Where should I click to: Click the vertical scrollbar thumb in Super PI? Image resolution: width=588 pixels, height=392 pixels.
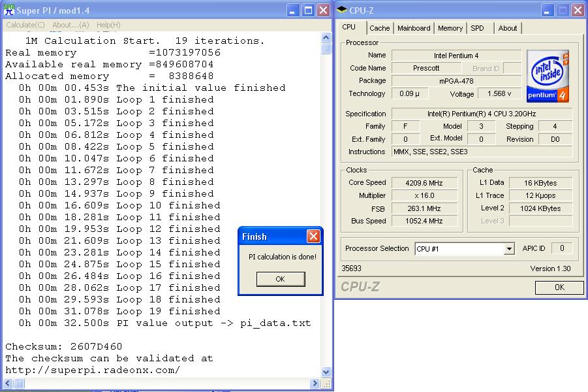(x=326, y=48)
